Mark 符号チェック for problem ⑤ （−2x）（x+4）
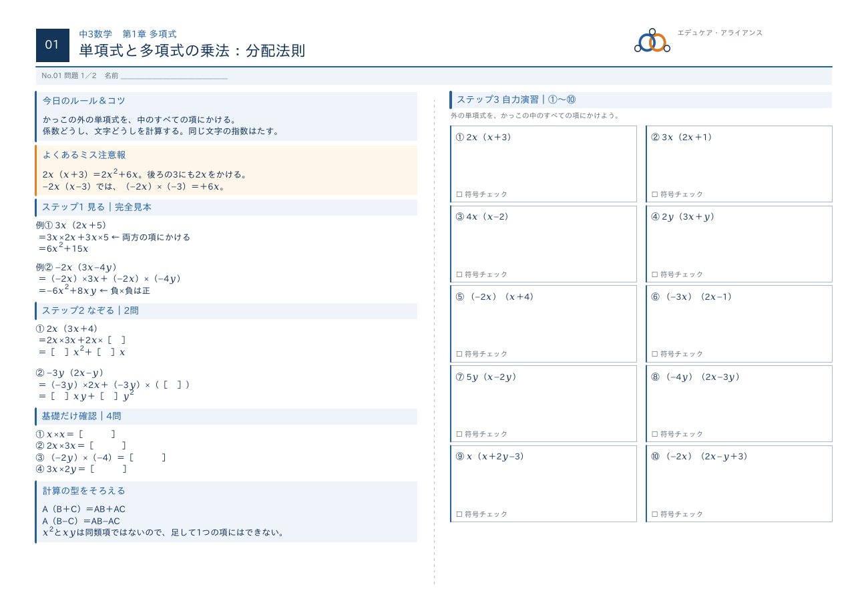This screenshot has width=868, height=613. pyautogui.click(x=459, y=354)
